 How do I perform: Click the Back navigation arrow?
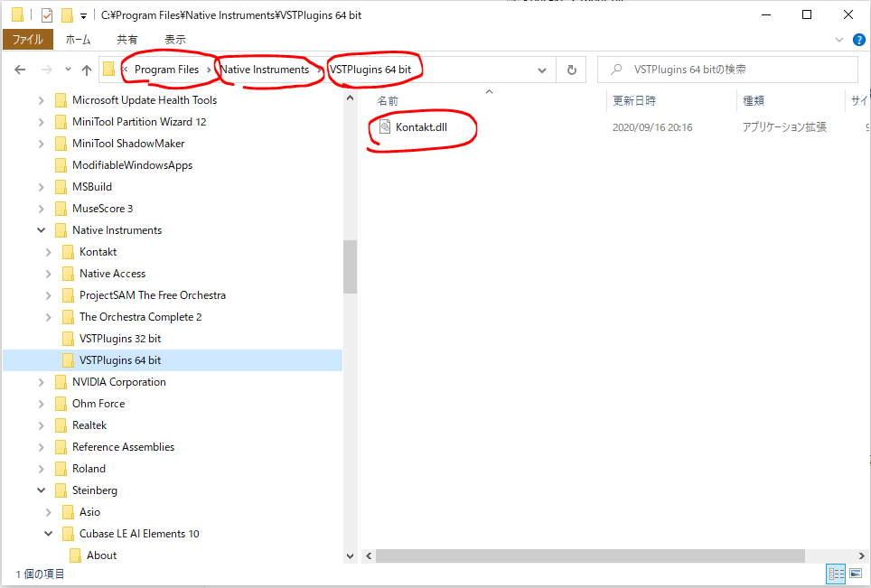tap(20, 70)
